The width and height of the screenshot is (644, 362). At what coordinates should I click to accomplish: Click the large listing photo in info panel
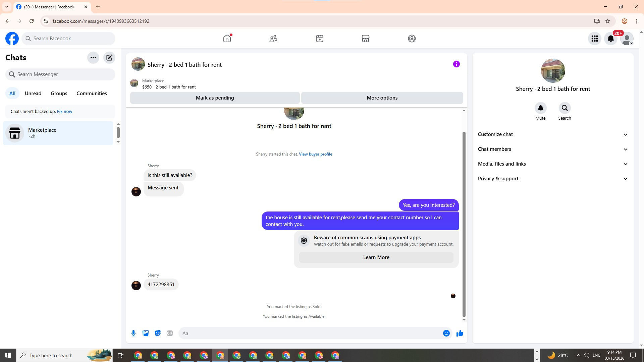tap(553, 71)
